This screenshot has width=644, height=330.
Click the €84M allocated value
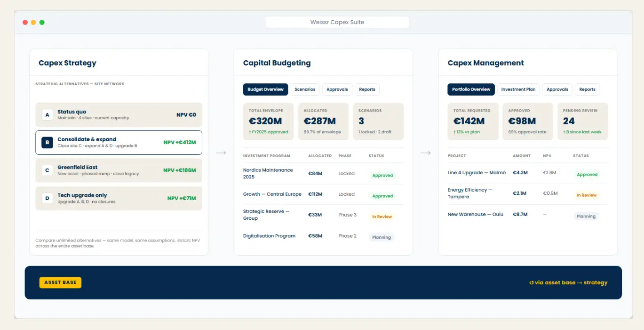(315, 173)
